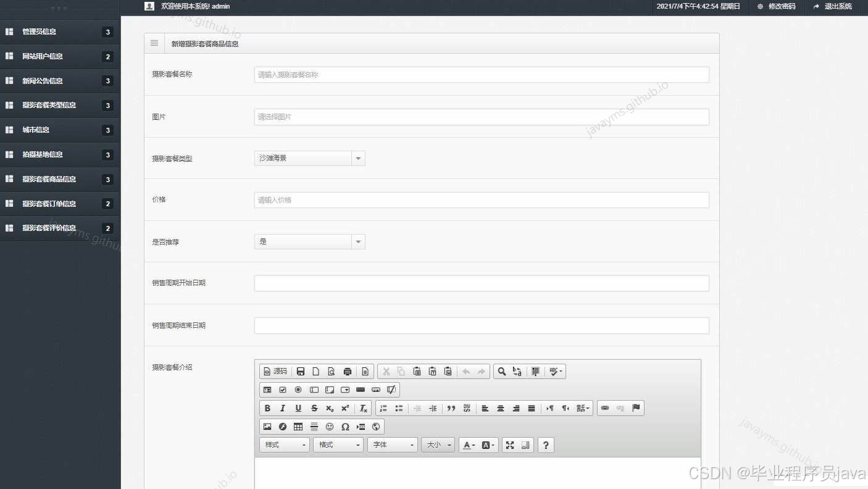Insert an Image via editor toolbar
The width and height of the screenshot is (868, 489).
[267, 427]
